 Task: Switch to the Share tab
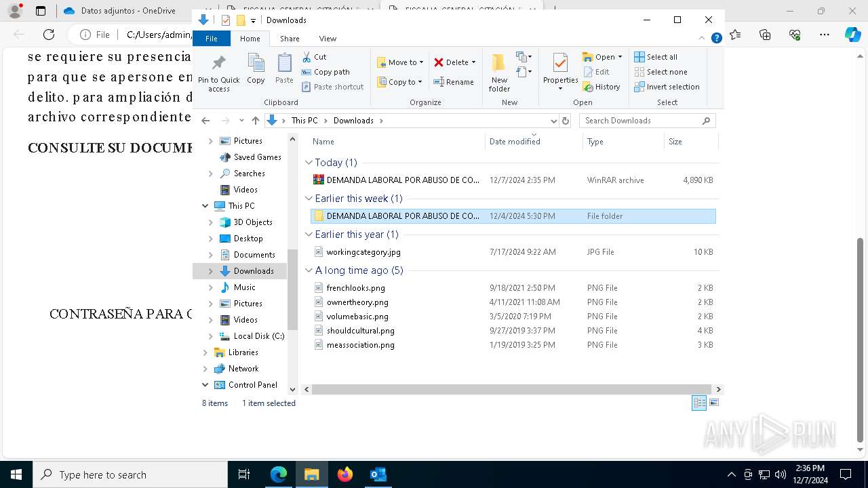290,39
